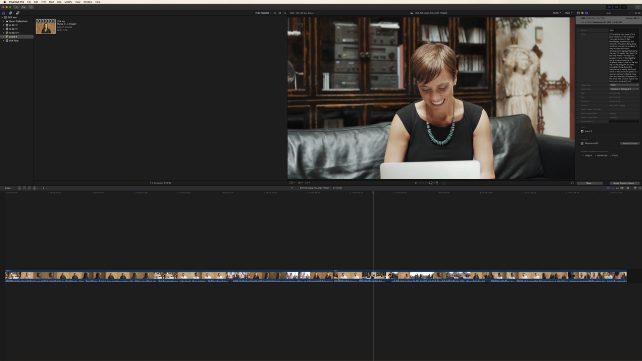
Task: Open the second dropdown below the inspector notes
Action: 624,89
